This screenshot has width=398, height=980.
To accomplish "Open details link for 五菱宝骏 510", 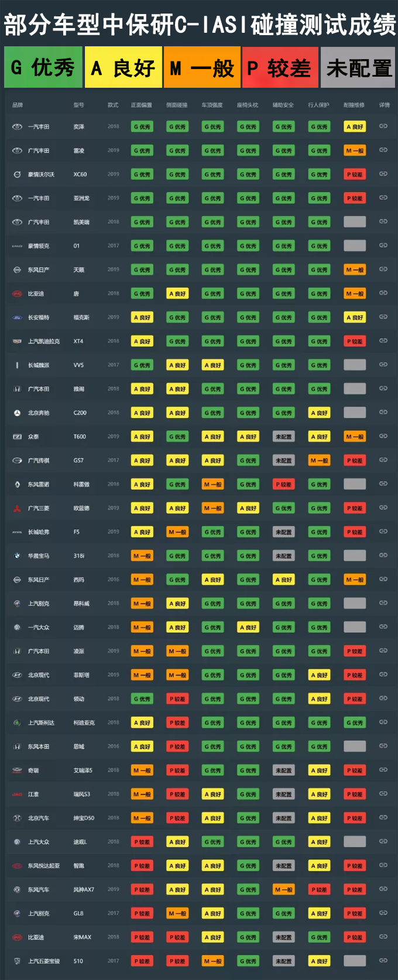I will point(383,961).
